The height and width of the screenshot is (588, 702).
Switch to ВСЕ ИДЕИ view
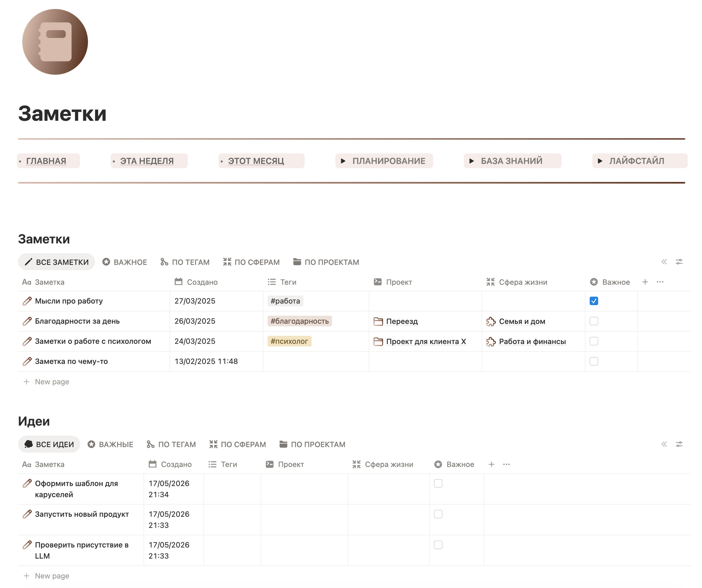click(49, 444)
